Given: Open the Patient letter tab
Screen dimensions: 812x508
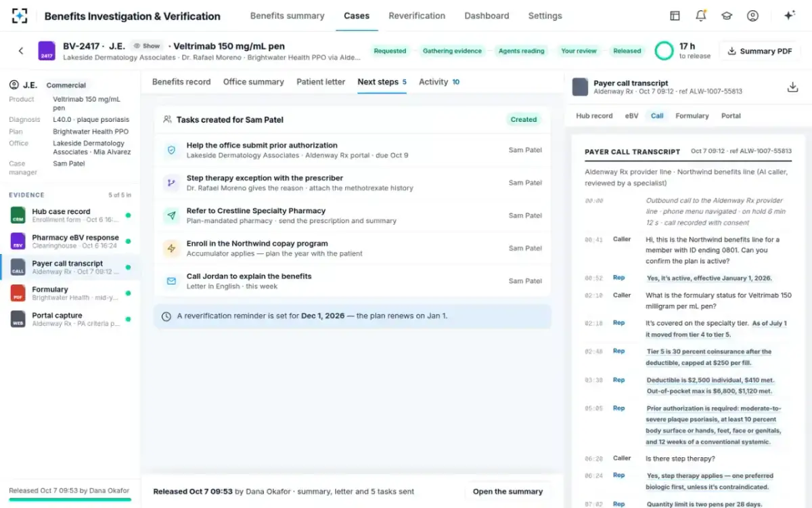Looking at the screenshot, I should click(321, 82).
